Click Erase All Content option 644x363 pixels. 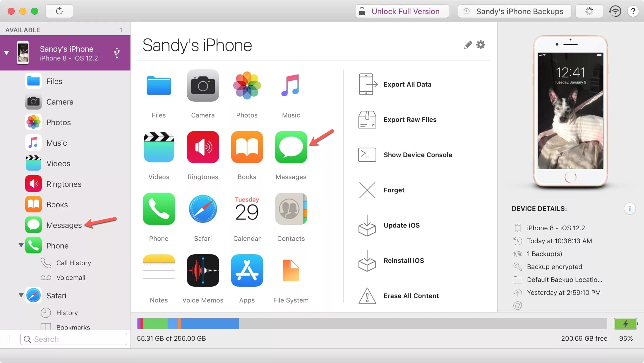tap(411, 296)
